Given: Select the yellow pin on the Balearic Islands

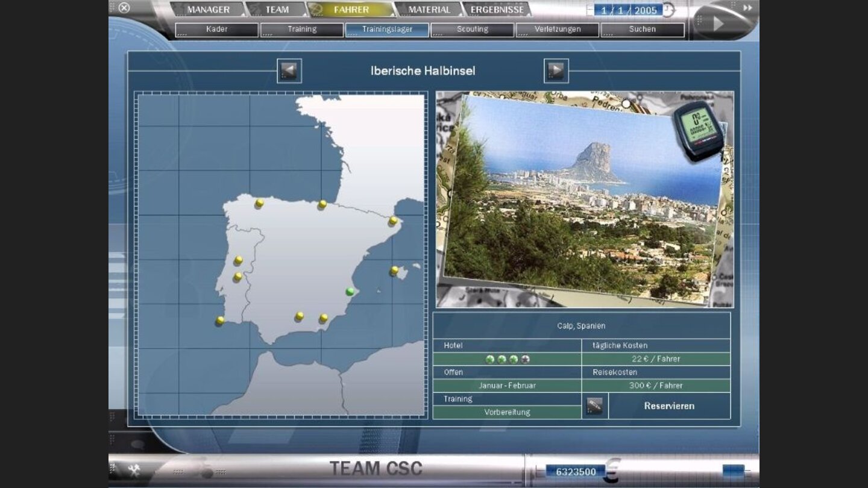Looking at the screenshot, I should pos(394,271).
